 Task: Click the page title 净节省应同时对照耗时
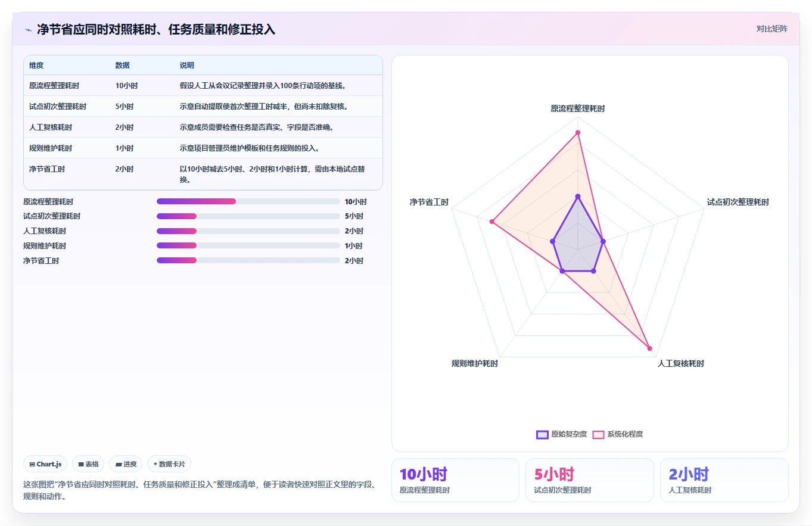click(x=156, y=29)
